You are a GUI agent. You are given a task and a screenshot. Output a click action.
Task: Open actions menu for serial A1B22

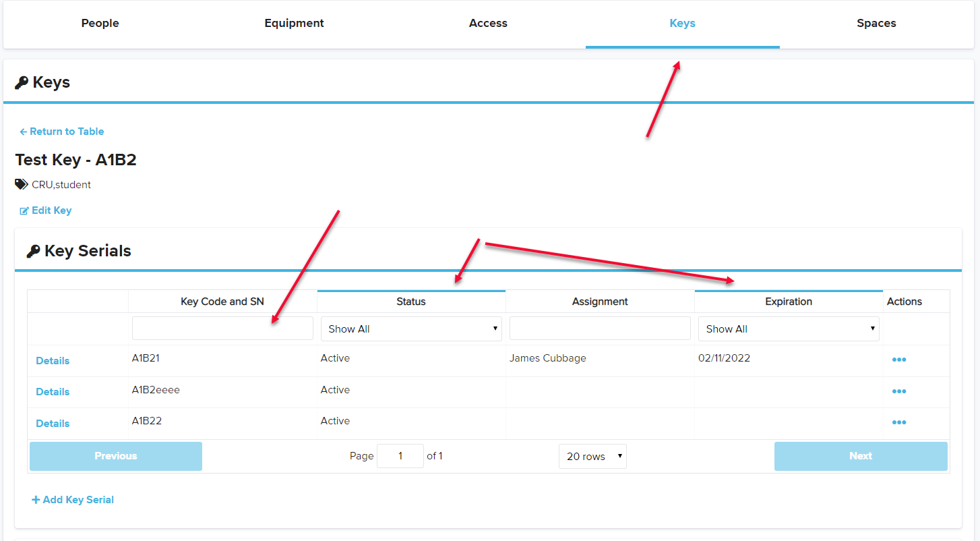[898, 422]
